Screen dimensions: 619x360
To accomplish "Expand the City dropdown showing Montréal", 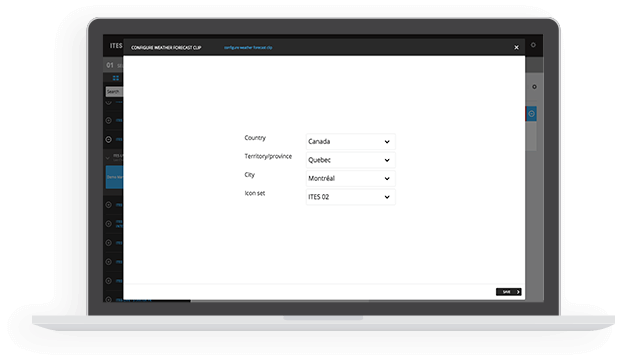I will point(350,178).
